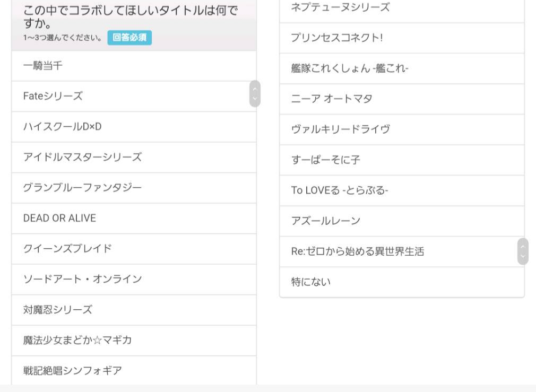This screenshot has width=536, height=392.
Task: Select 戦記絶唱シンフォギア option
Action: tap(133, 371)
